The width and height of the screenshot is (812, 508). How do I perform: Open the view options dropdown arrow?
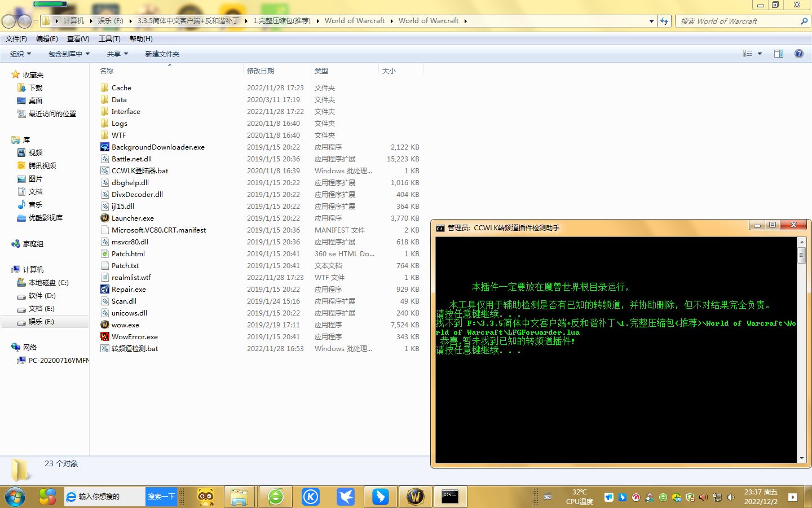point(760,54)
